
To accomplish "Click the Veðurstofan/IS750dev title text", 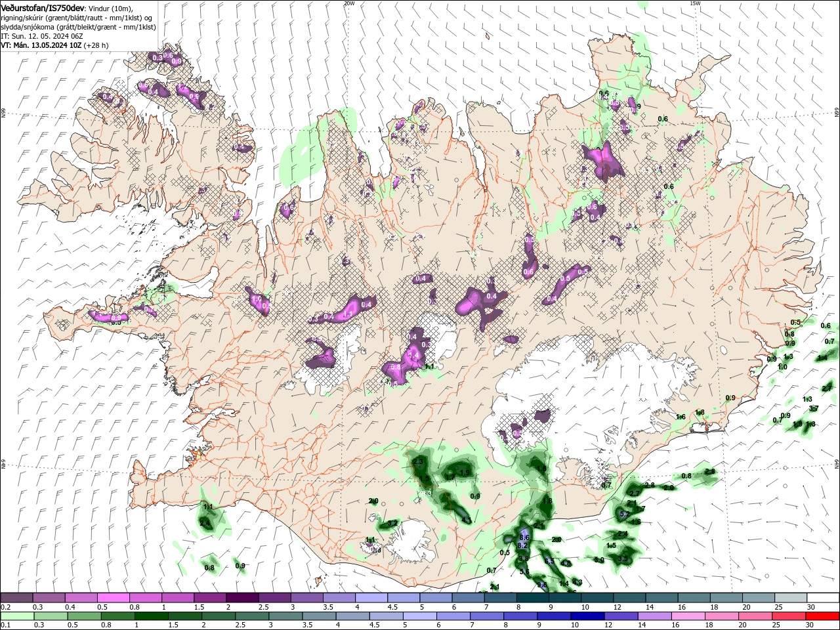I will (43, 7).
